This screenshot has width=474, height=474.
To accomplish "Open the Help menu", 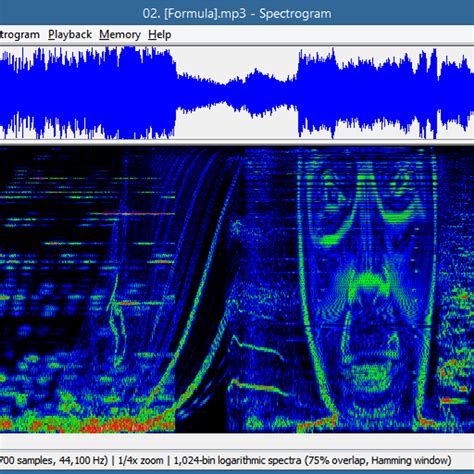I will pos(160,35).
